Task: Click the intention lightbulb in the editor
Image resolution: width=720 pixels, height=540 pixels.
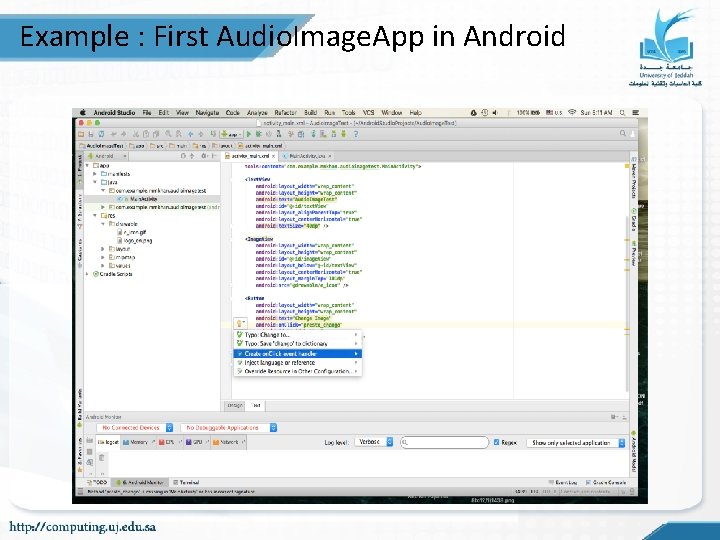Action: [239, 323]
